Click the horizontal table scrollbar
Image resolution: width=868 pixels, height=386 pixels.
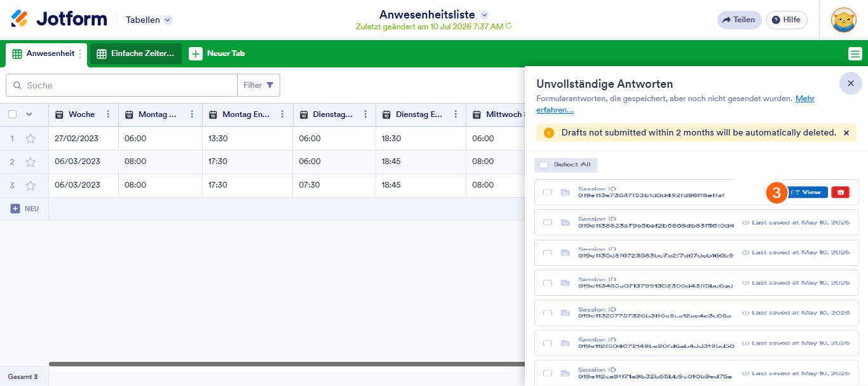tap(287, 364)
